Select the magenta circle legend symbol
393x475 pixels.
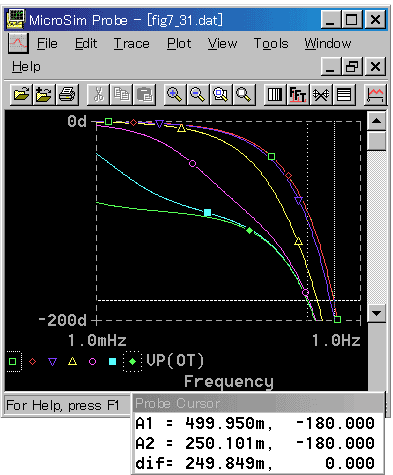[x=92, y=361]
